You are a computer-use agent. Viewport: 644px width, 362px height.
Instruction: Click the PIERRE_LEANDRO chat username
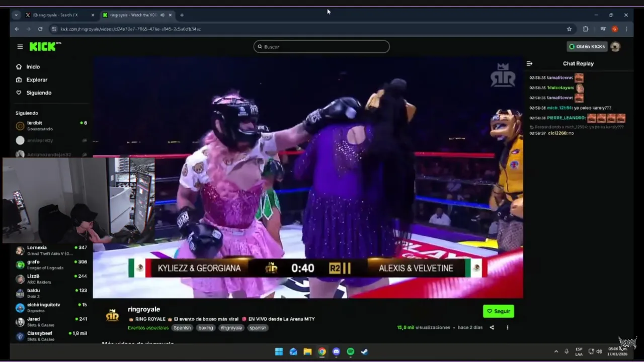pyautogui.click(x=566, y=118)
